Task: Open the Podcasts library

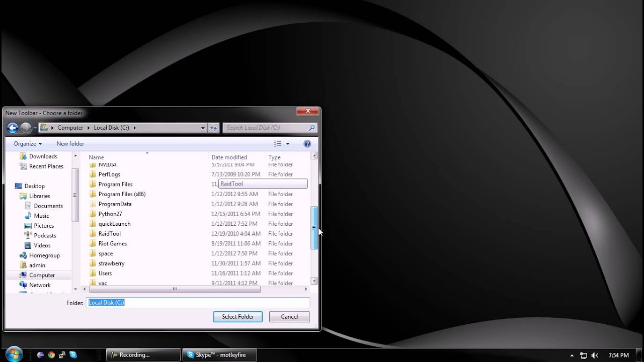Action: 40,236
